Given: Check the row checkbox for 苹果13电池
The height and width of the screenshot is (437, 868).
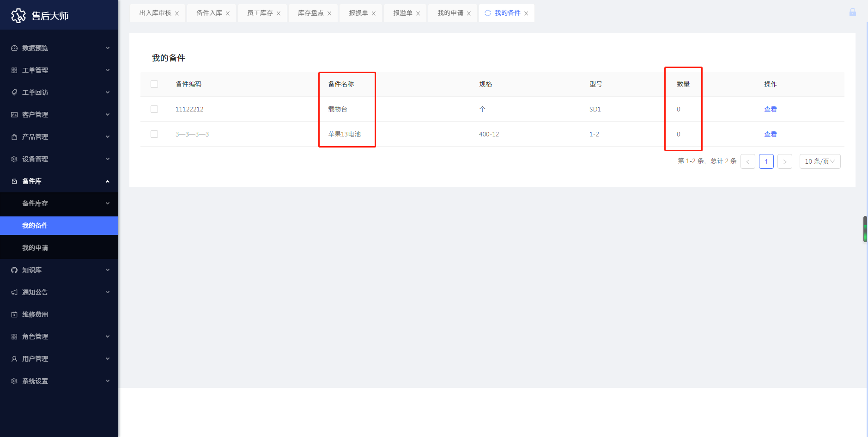Looking at the screenshot, I should click(x=154, y=134).
